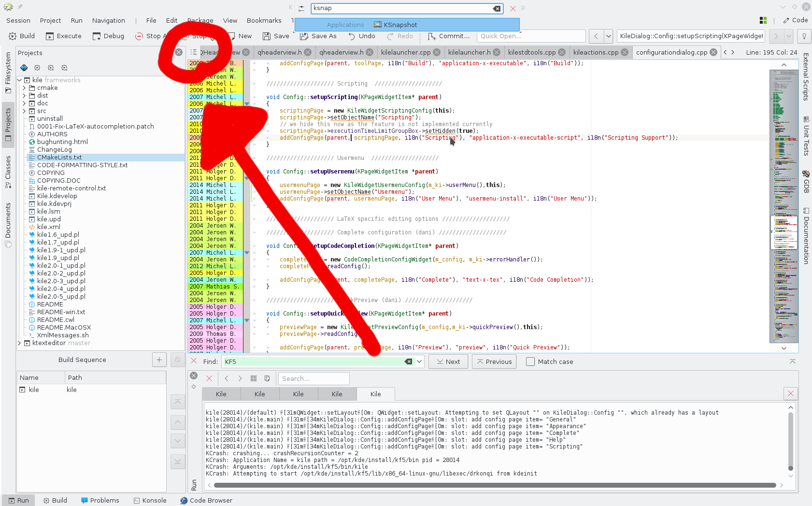812x506 pixels.
Task: Expand the doc folder
Action: tap(25, 103)
